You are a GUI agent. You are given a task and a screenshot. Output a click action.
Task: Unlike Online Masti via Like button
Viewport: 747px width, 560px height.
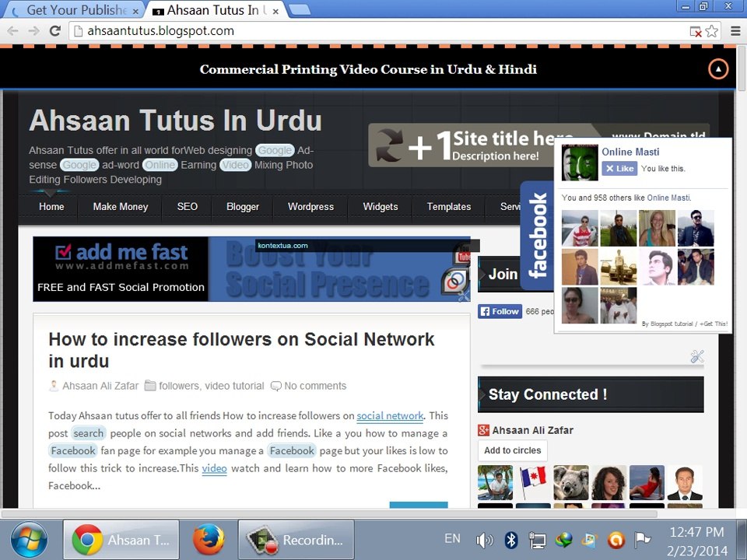(619, 169)
